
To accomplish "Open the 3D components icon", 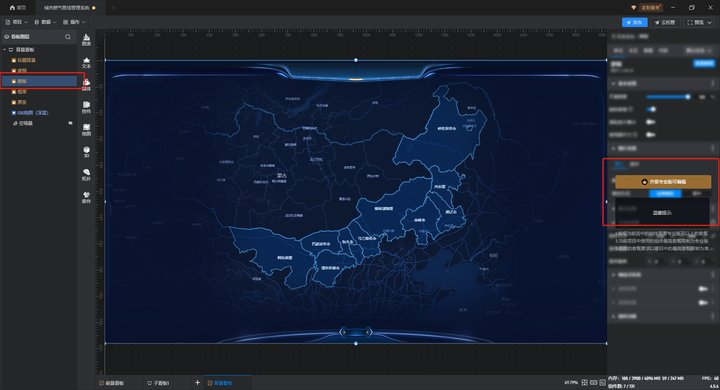I will point(86,152).
